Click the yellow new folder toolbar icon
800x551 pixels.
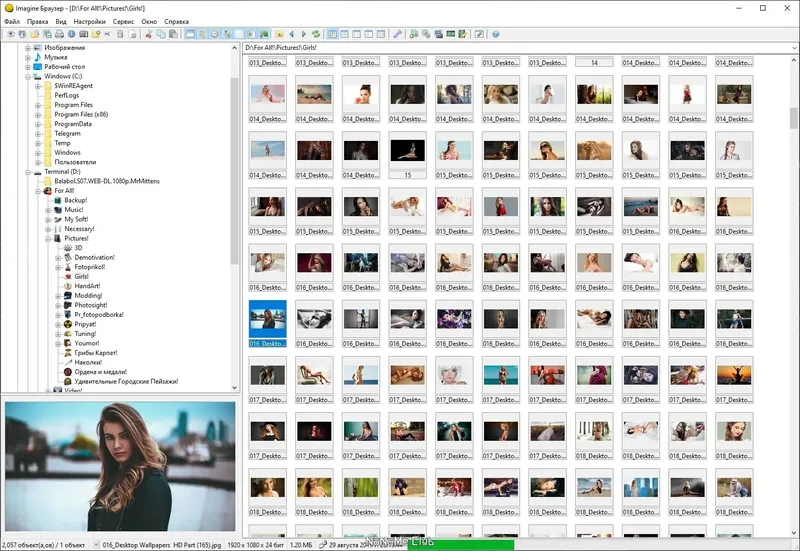tap(95, 34)
